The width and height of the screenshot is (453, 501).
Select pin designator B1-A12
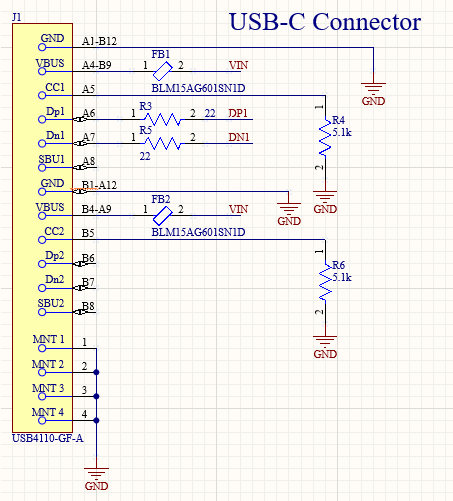pyautogui.click(x=99, y=185)
